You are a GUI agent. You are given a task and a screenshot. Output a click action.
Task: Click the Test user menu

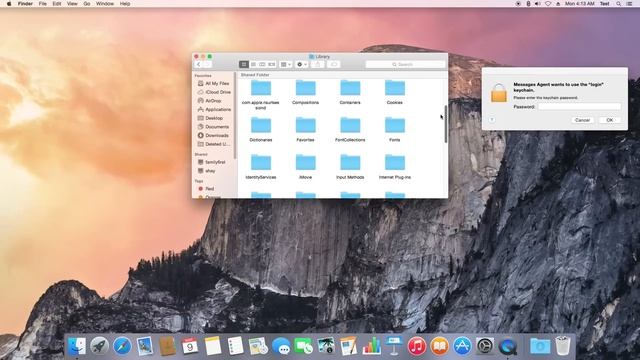604,4
